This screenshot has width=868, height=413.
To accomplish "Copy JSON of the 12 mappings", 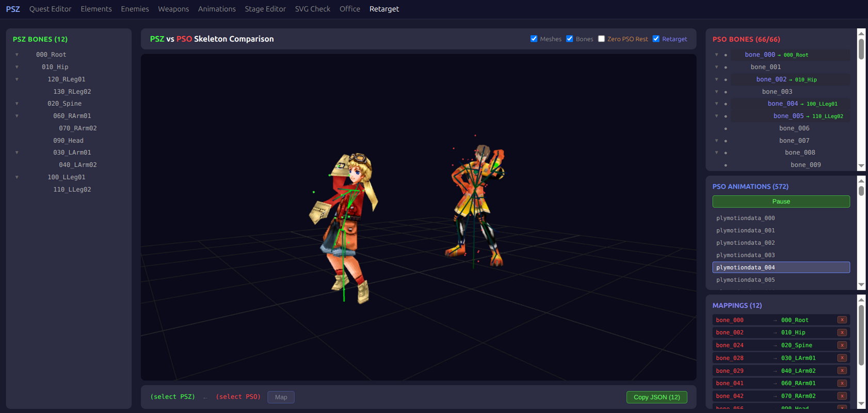I will click(x=656, y=397).
